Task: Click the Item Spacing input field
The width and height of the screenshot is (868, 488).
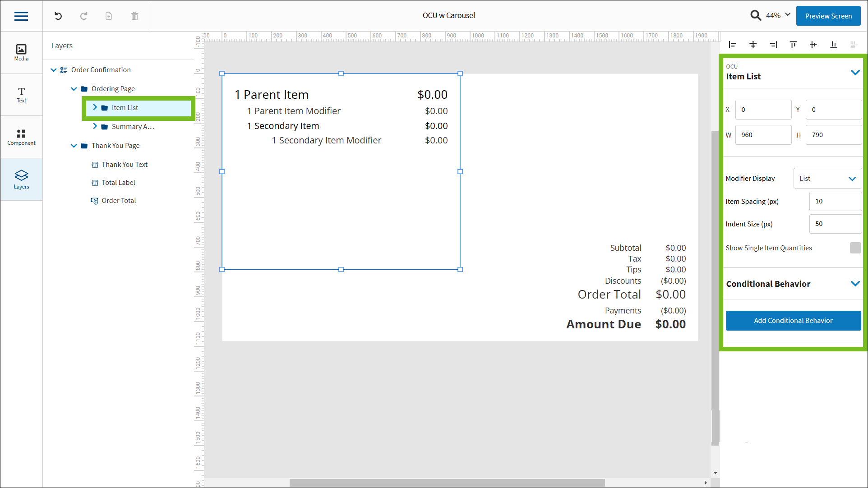Action: point(835,201)
